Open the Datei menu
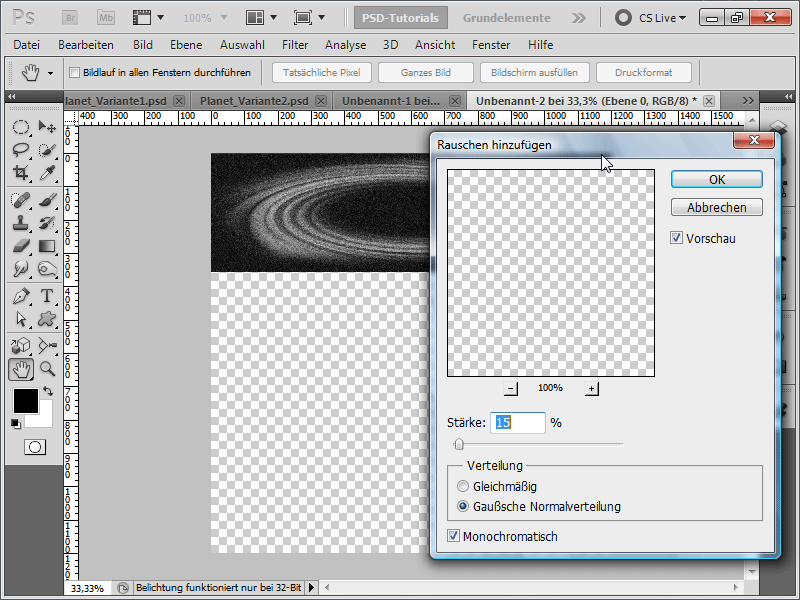800x600 pixels. 27,45
